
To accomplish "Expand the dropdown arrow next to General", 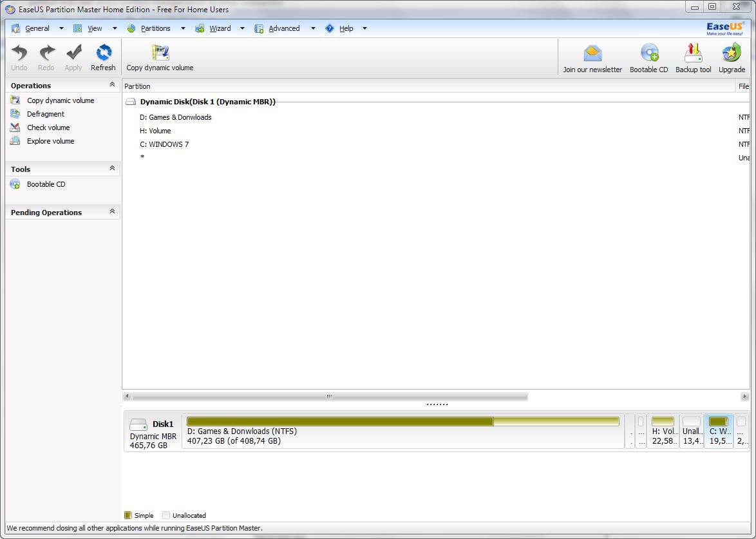I will click(x=61, y=28).
